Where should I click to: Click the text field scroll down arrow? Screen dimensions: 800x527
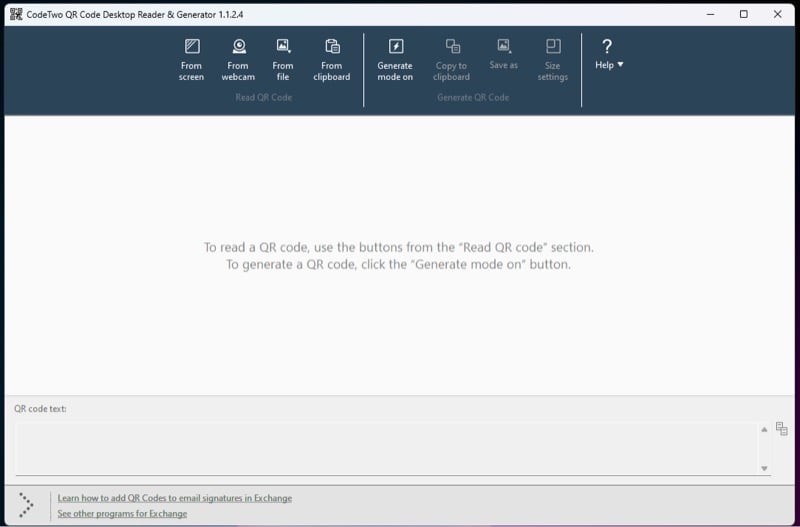764,468
